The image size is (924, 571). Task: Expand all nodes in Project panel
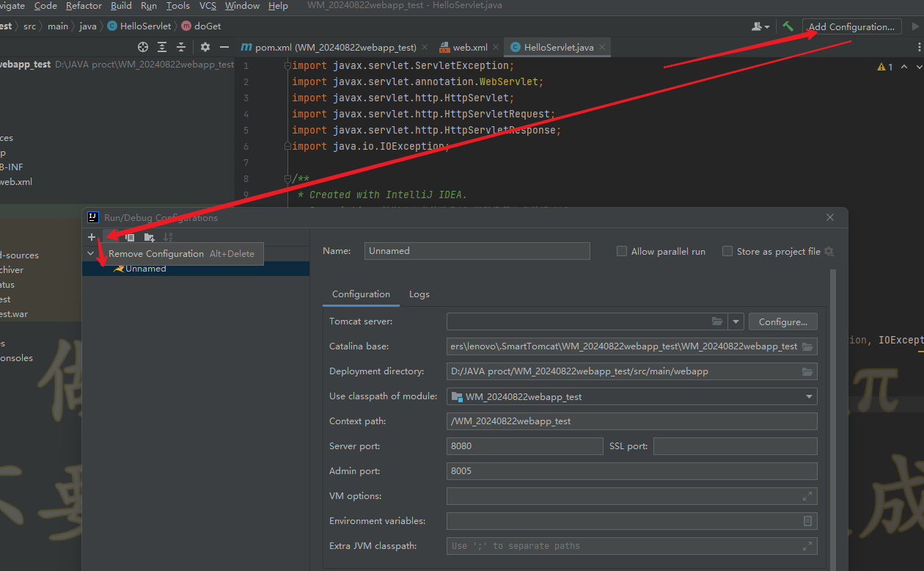tap(162, 47)
